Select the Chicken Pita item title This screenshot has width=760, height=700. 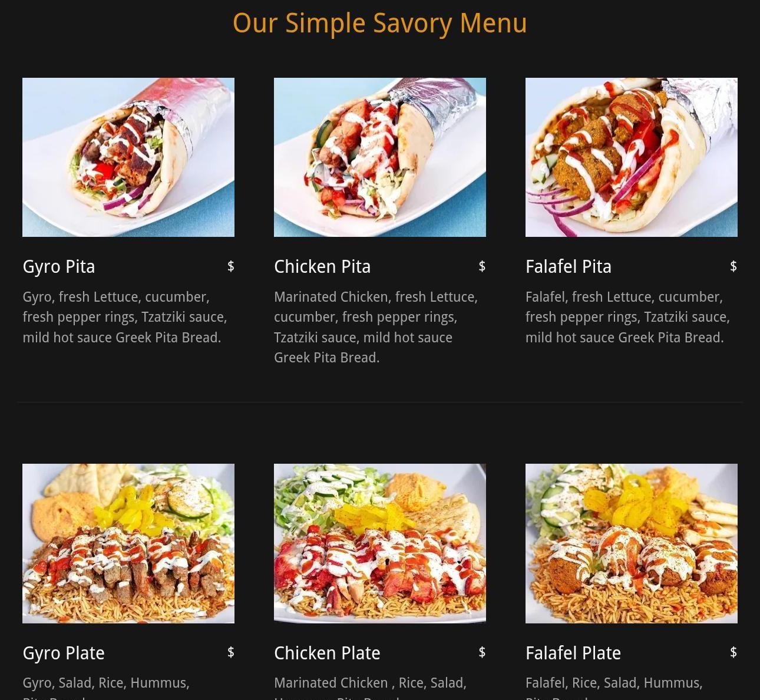tap(322, 266)
